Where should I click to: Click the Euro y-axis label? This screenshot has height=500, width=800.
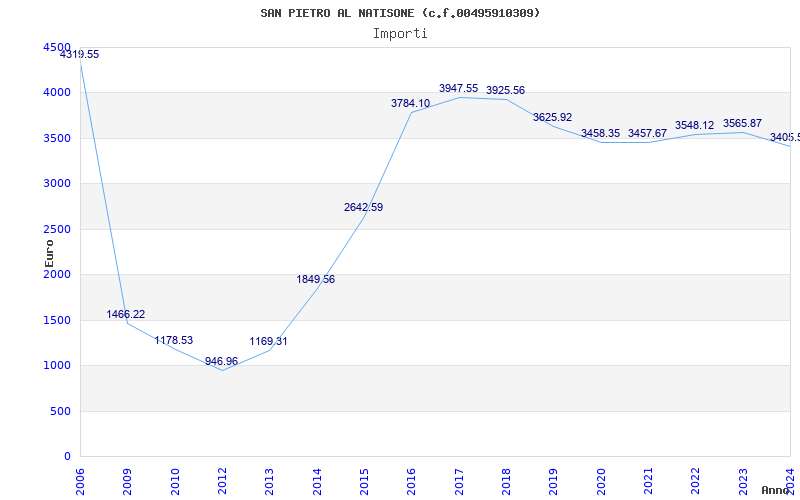click(49, 254)
